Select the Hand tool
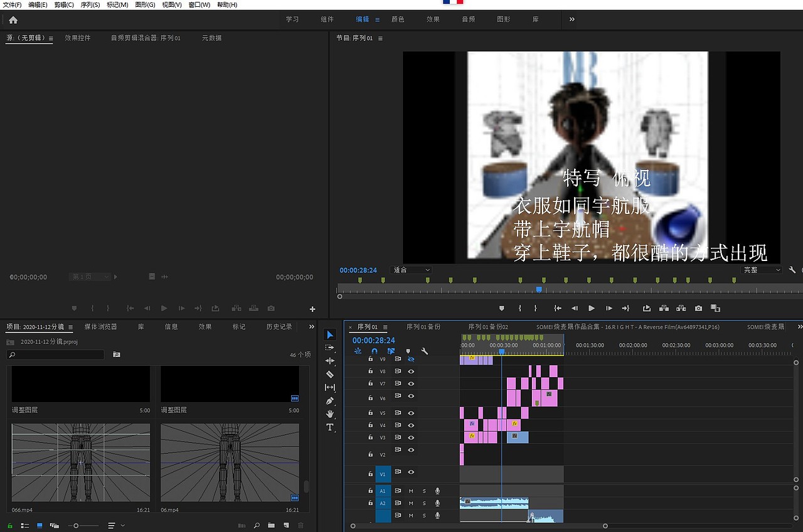 click(x=330, y=413)
